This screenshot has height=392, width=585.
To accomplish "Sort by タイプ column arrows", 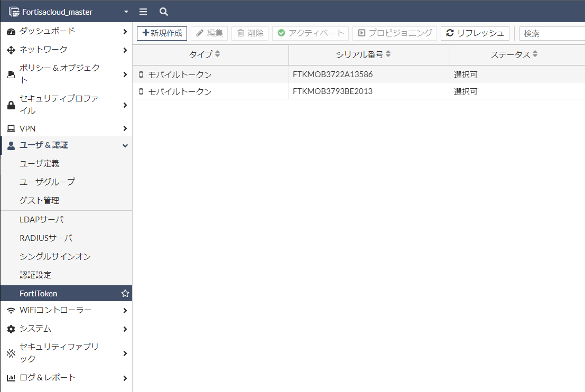I will pos(218,54).
